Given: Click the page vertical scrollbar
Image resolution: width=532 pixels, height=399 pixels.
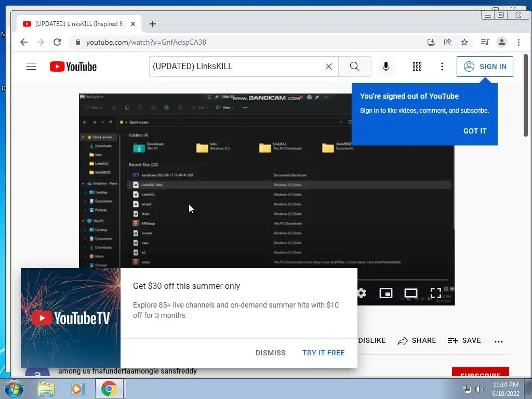Looking at the screenshot, I should click(526, 95).
